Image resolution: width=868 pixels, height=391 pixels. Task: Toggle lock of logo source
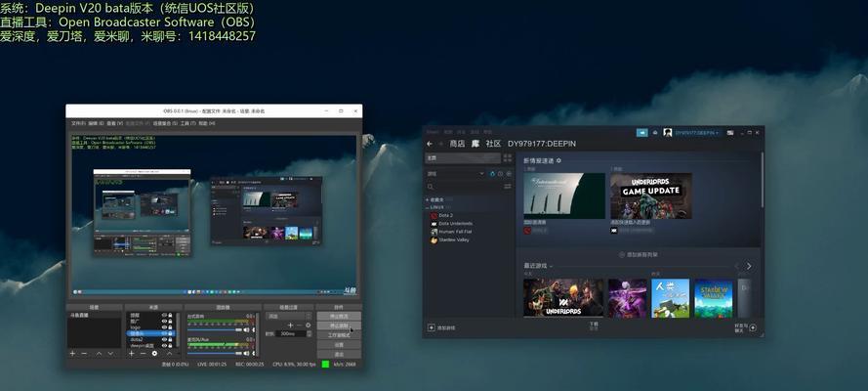tap(170, 327)
